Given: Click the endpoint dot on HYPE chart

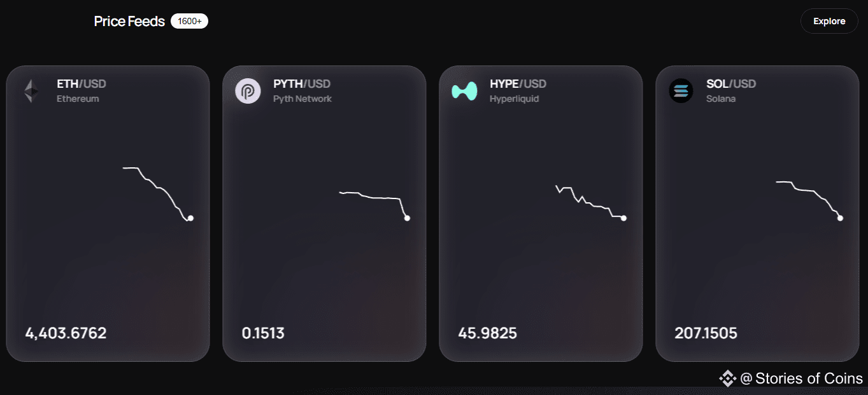Looking at the screenshot, I should coord(623,218).
